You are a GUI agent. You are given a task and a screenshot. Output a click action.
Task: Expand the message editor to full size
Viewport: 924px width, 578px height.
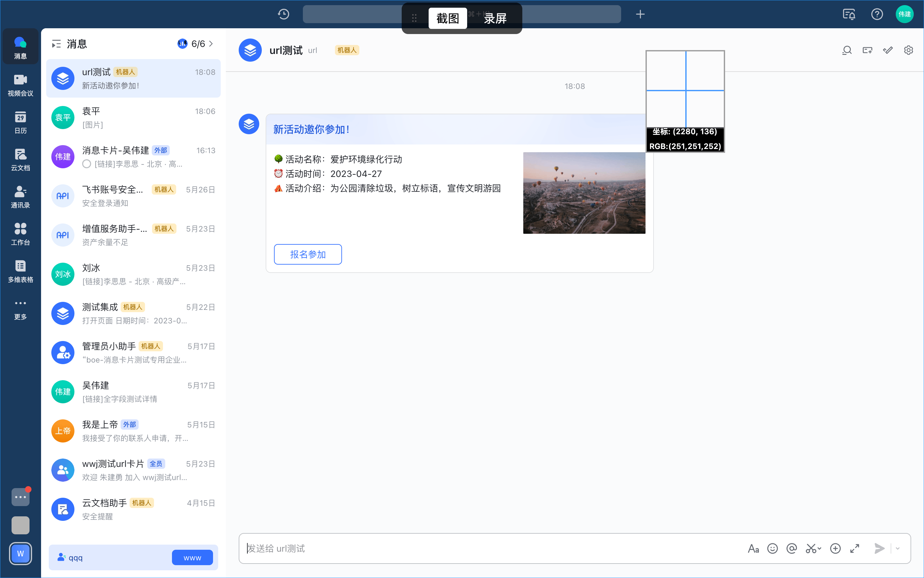click(x=855, y=548)
